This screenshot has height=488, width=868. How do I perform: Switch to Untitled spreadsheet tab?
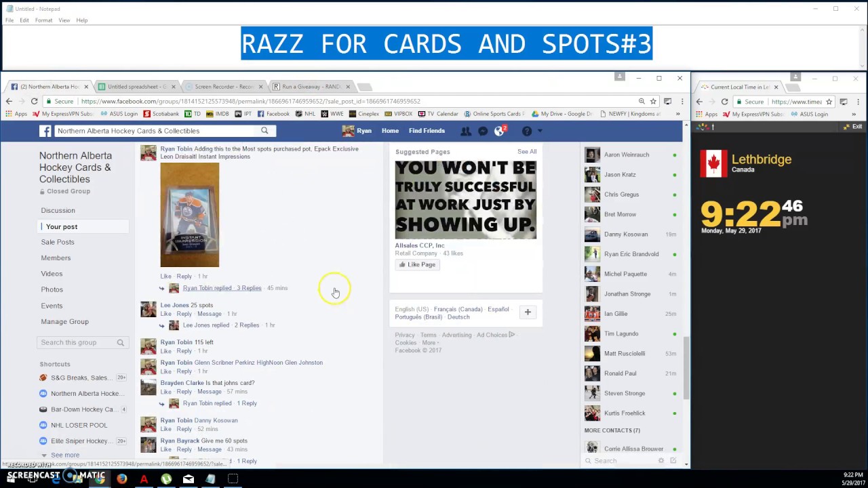(x=136, y=87)
